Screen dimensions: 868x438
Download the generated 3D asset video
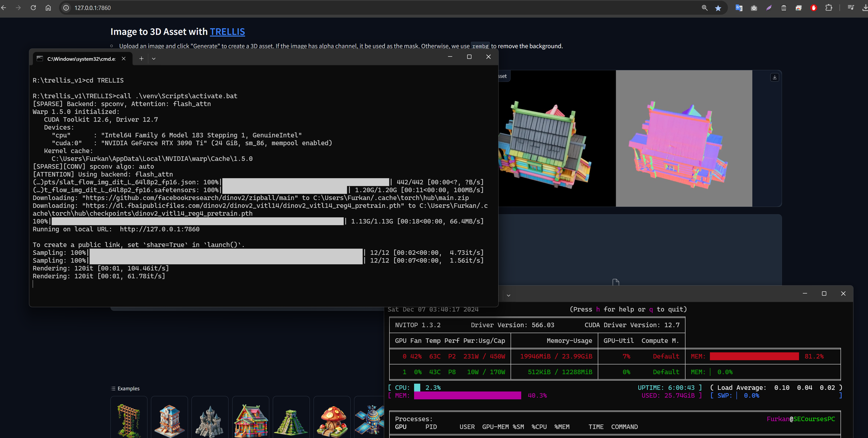click(775, 77)
